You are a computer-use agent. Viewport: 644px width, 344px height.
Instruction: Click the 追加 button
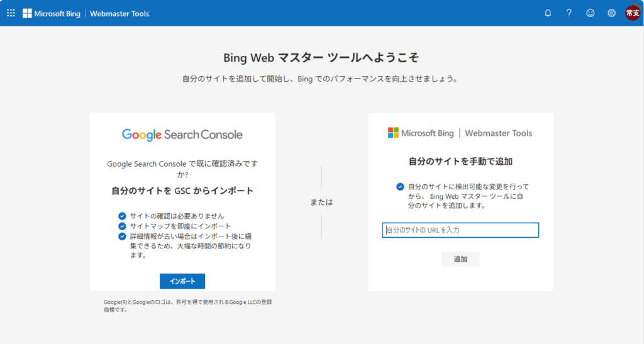(460, 259)
